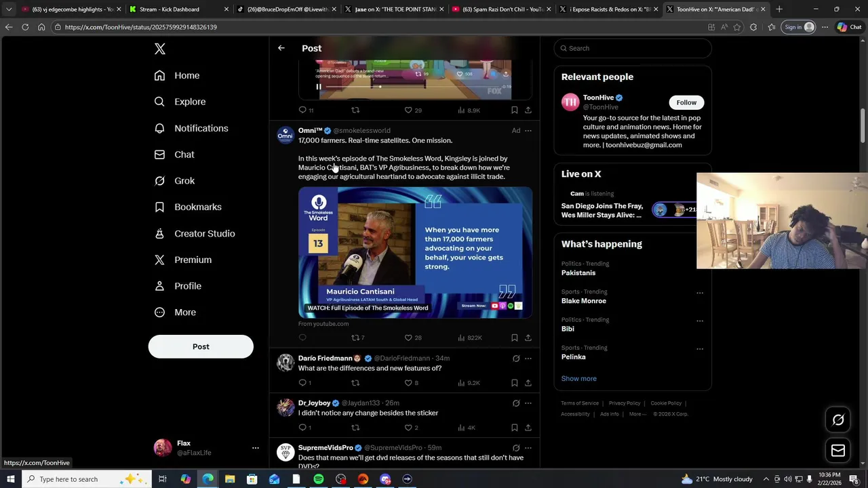Screen dimensions: 868x488
Task: Open the browser Sign in profile button
Action: point(800,27)
